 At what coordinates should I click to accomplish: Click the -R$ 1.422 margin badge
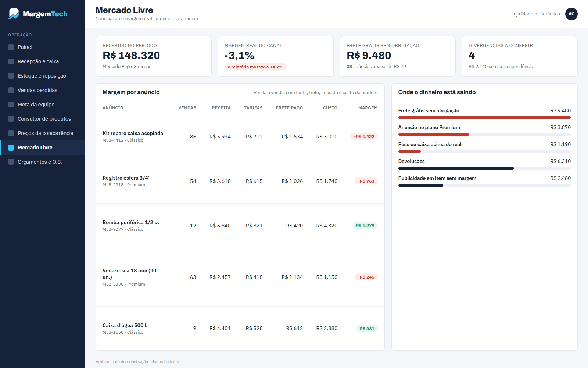(364, 137)
